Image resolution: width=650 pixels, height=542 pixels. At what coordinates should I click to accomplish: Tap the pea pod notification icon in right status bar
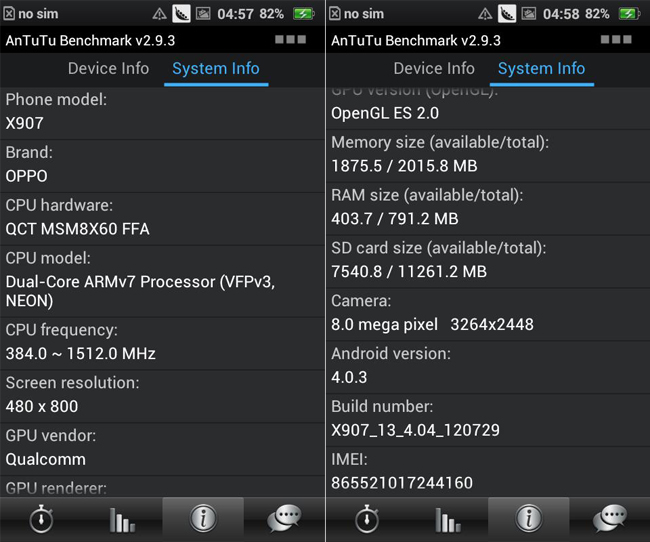[507, 14]
